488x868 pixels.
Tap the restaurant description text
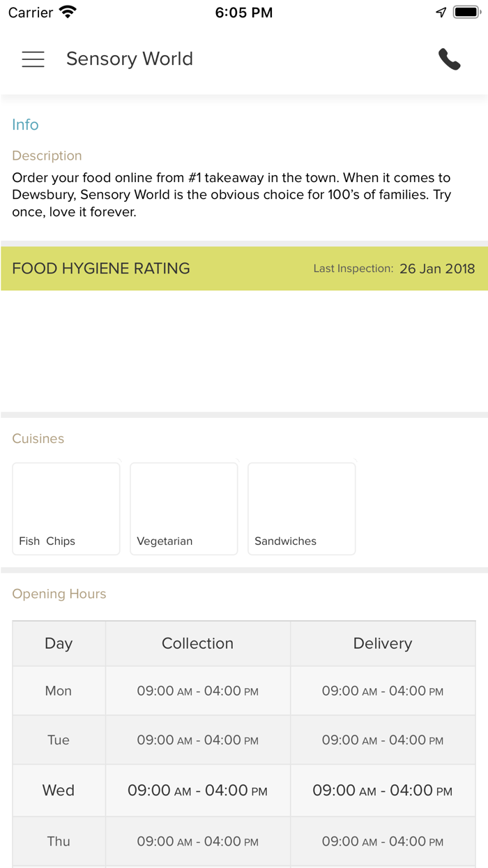pos(231,195)
